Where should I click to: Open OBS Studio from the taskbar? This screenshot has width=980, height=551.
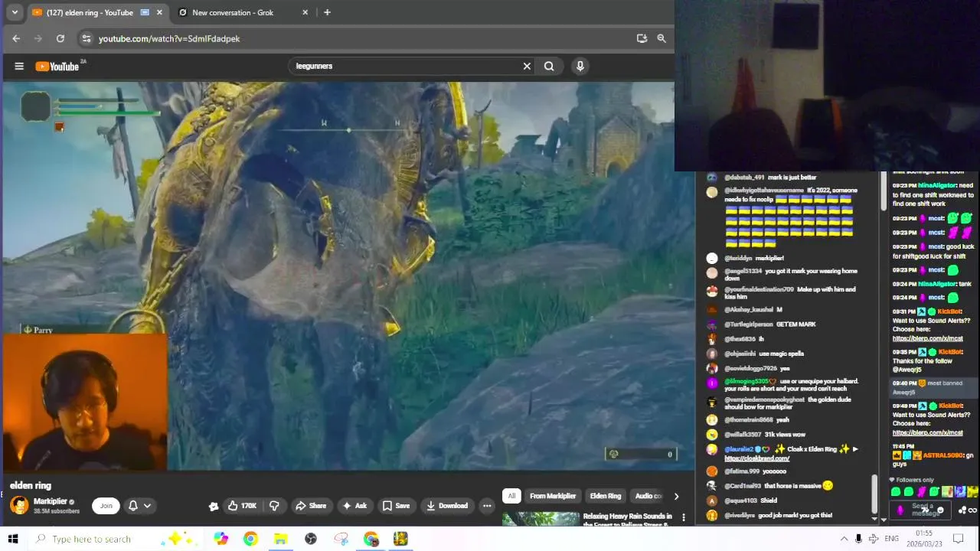pos(310,539)
